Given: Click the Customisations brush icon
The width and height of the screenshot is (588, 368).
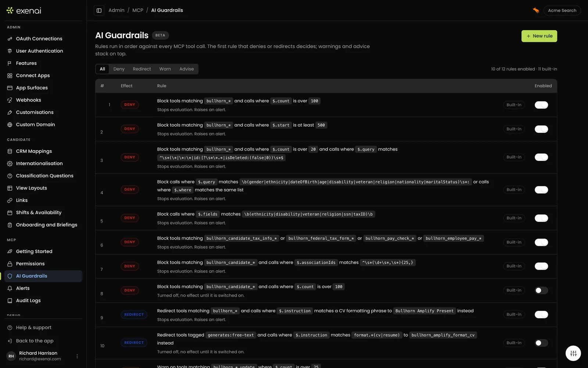Looking at the screenshot, I should [x=10, y=112].
